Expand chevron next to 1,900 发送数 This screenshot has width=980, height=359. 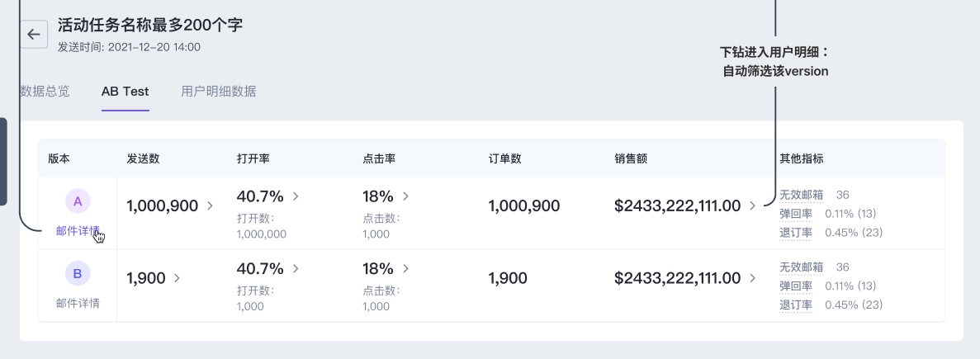(x=177, y=278)
